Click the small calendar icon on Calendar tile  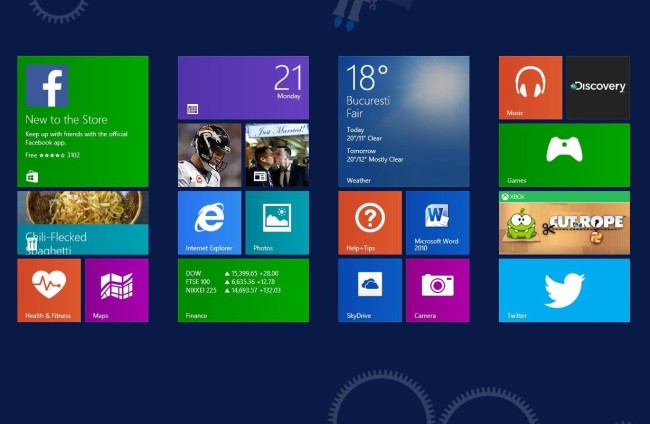192,109
